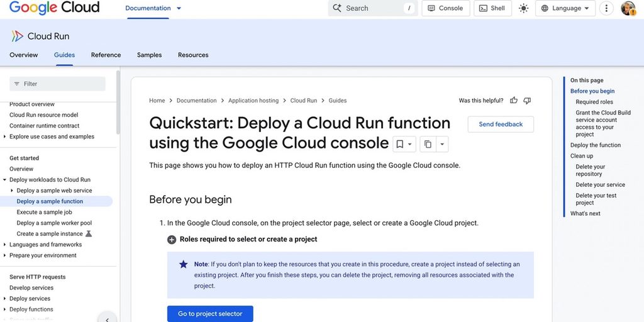The image size is (644, 322).
Task: Click the Cloud Run product icon
Action: [x=17, y=36]
